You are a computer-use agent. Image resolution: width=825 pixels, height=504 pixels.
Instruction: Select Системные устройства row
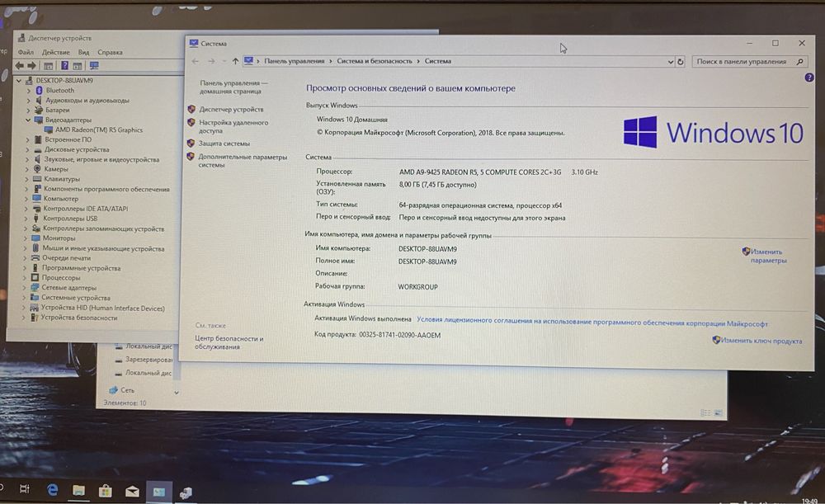pos(76,298)
